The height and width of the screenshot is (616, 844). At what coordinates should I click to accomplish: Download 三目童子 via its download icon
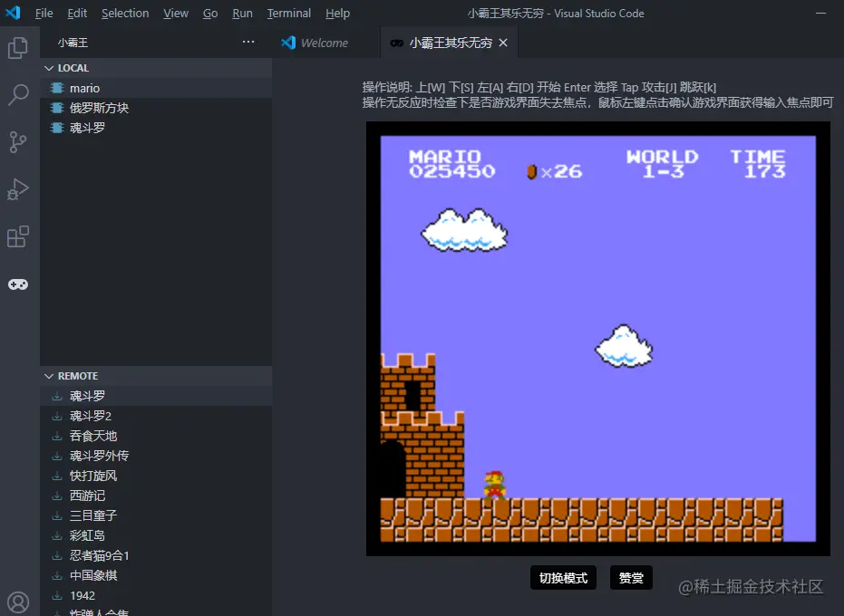coord(56,515)
